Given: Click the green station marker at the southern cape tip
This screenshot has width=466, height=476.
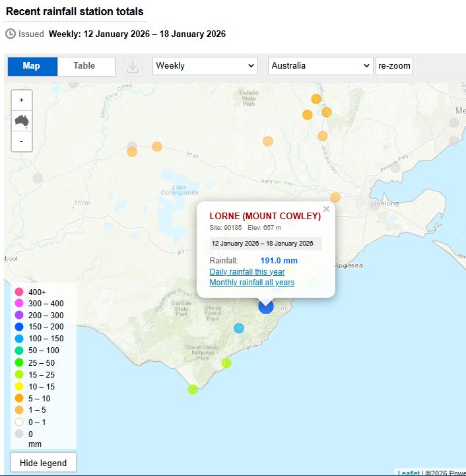Looking at the screenshot, I should tap(193, 390).
